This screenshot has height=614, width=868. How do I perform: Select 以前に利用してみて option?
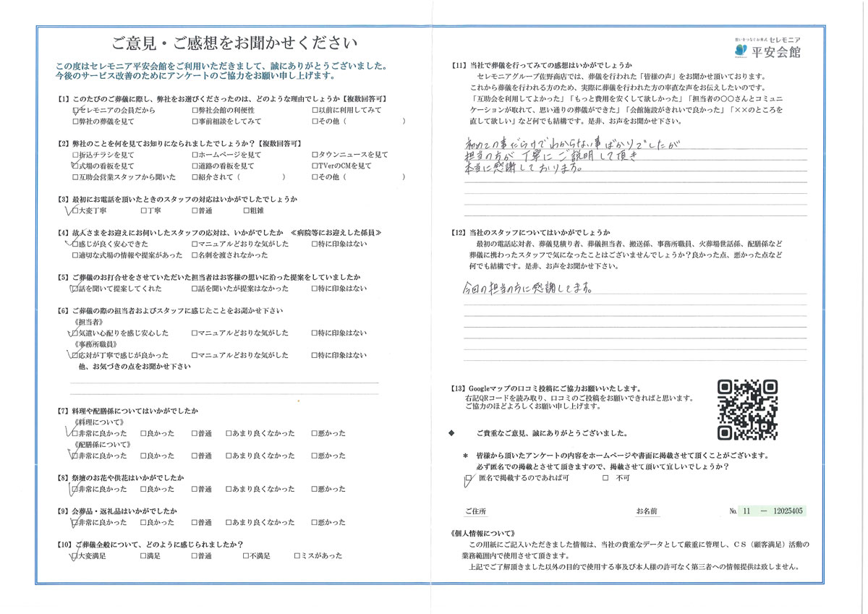(315, 110)
